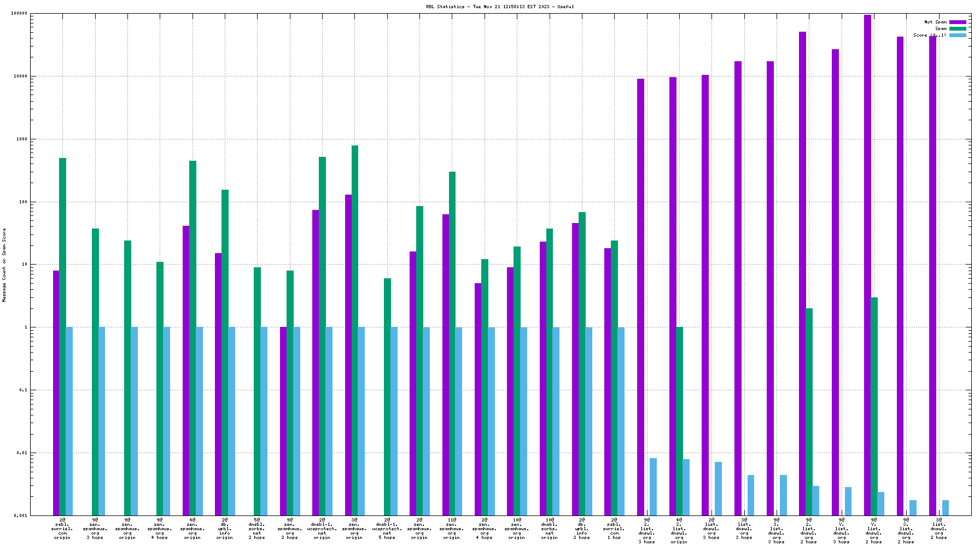980x551 pixels.
Task: Click the 2@ psbl.surriel.com origin axis label
Action: (x=62, y=529)
